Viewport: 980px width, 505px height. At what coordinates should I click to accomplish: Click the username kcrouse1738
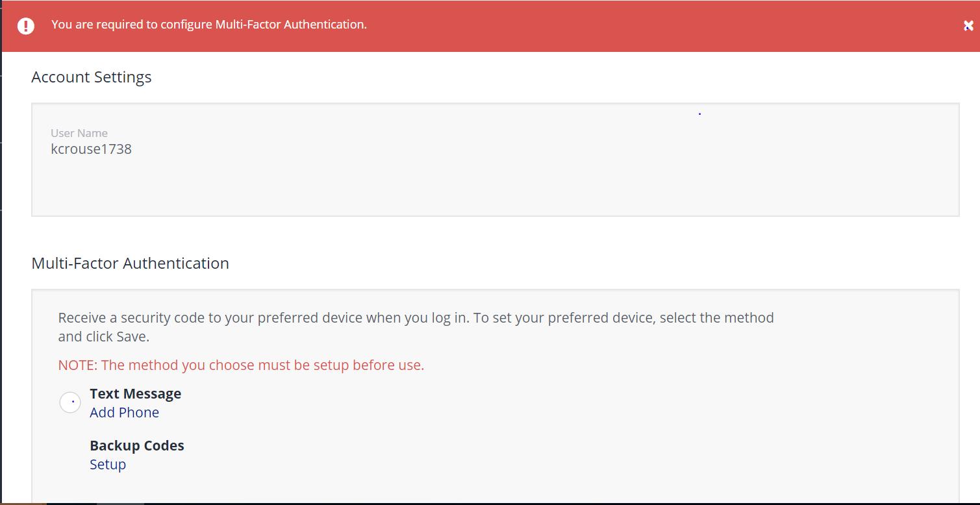(91, 149)
